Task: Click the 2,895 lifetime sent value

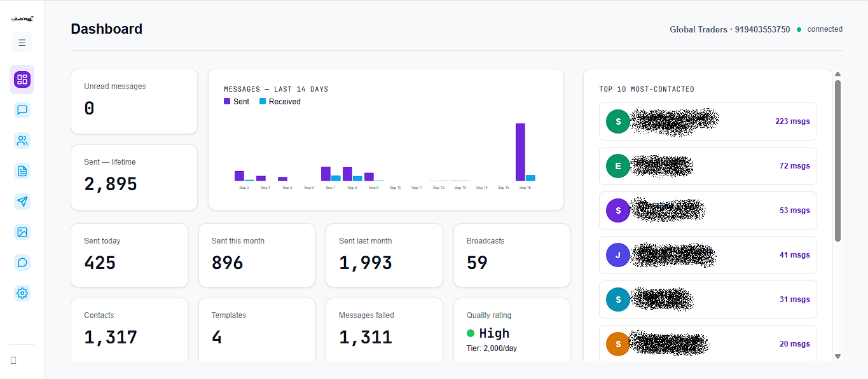Action: click(x=111, y=184)
